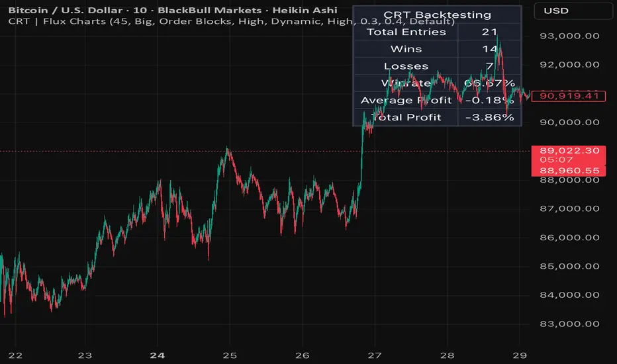Click the Total Entries value 21
Image resolution: width=617 pixels, height=364 pixels.
tap(489, 32)
